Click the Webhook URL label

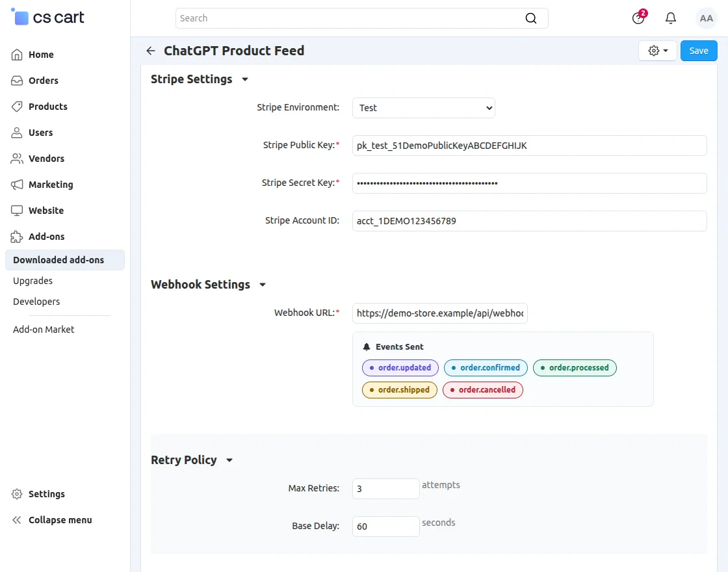(306, 313)
